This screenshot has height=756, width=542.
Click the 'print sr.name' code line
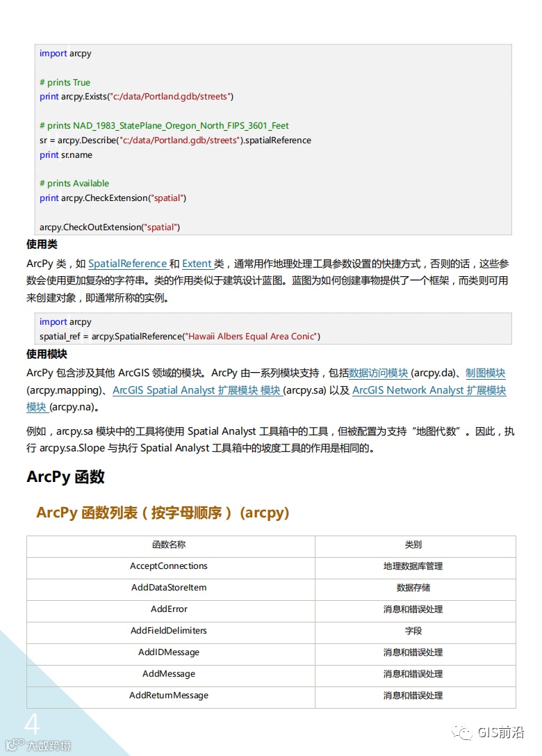point(66,155)
